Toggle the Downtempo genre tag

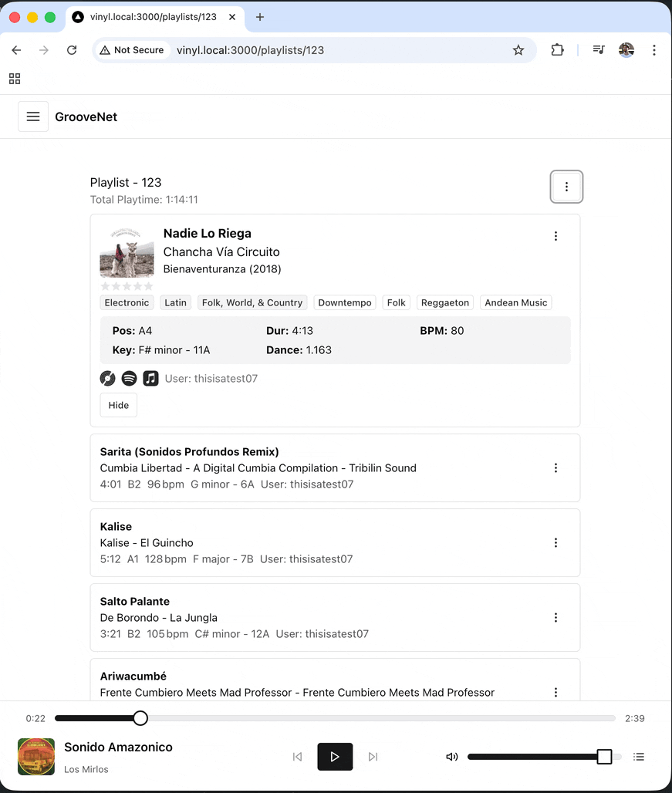click(x=344, y=302)
